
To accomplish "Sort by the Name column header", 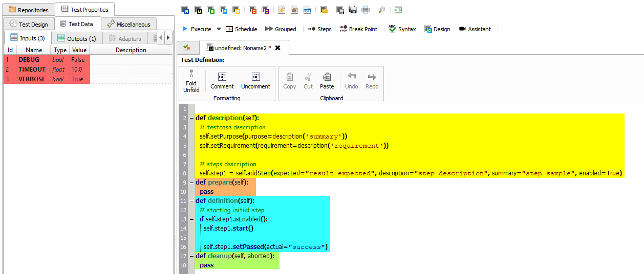I will pos(34,50).
